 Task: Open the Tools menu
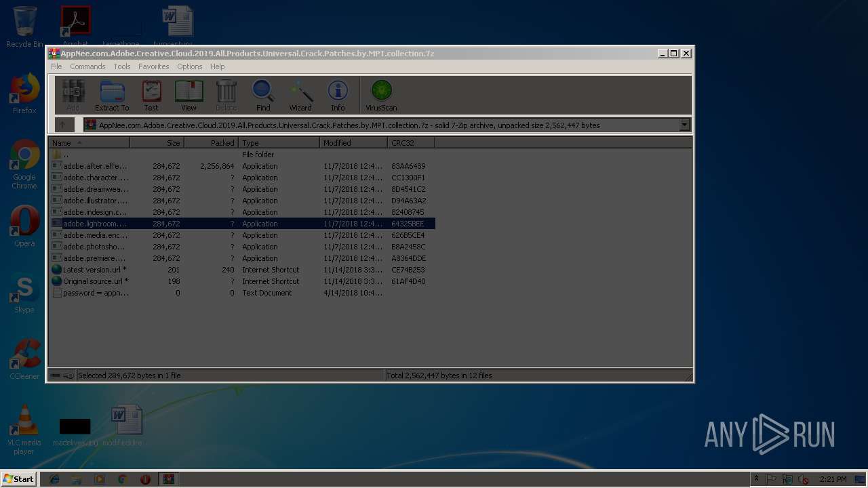click(122, 66)
